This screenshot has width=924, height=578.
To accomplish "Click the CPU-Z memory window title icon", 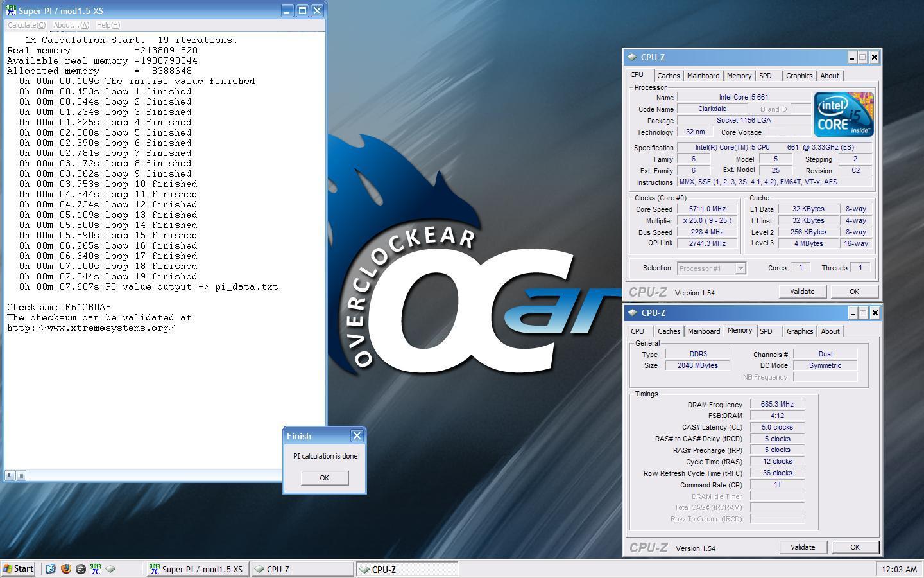I will pos(633,313).
